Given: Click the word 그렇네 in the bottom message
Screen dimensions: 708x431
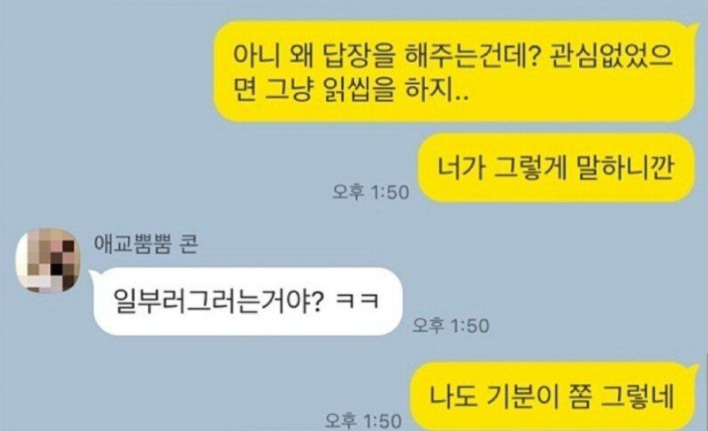Looking at the screenshot, I should [x=637, y=397].
